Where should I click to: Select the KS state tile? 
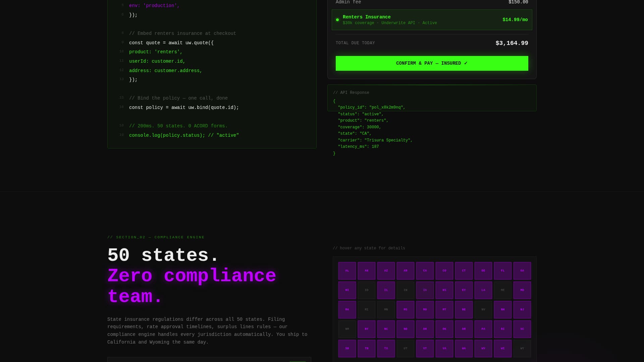(x=444, y=290)
